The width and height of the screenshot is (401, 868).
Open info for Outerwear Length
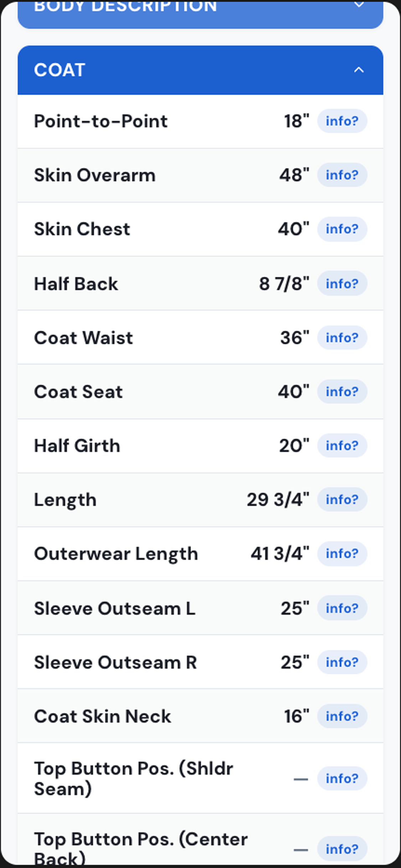pyautogui.click(x=342, y=554)
